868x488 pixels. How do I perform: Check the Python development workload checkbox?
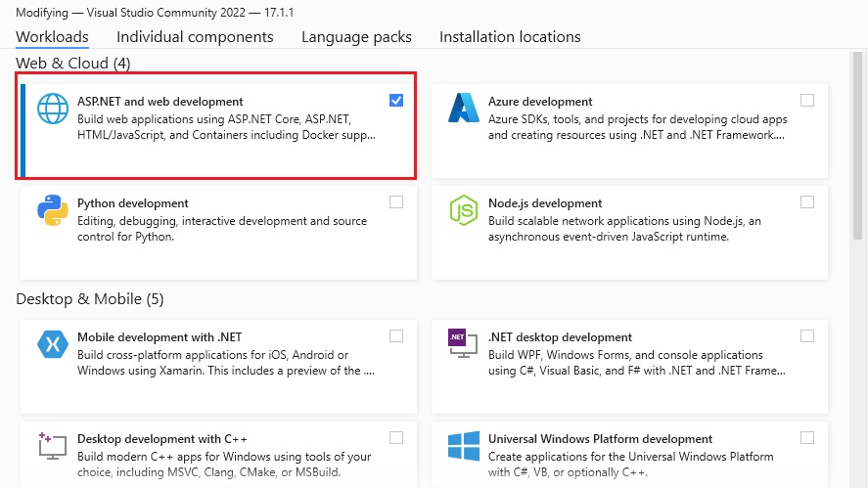(396, 202)
